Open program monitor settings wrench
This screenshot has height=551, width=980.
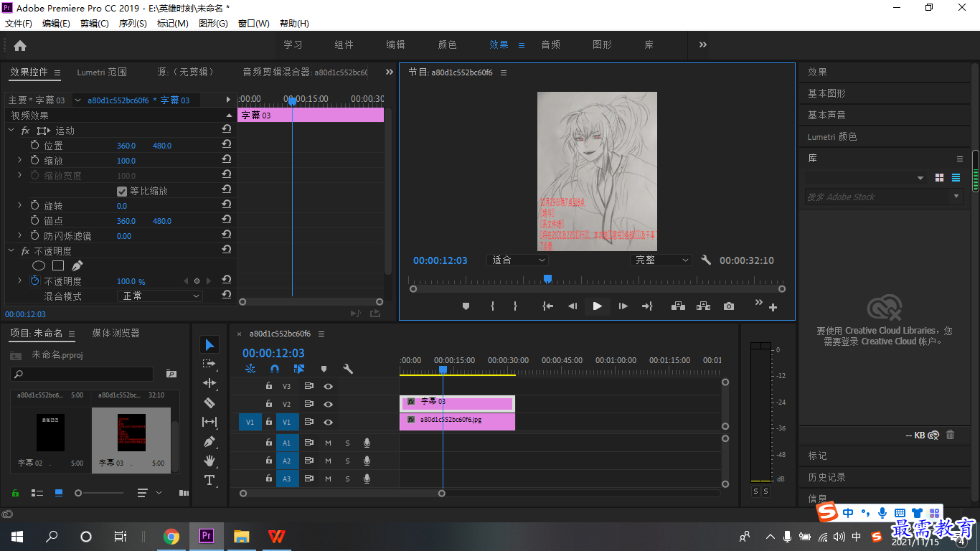(x=706, y=260)
